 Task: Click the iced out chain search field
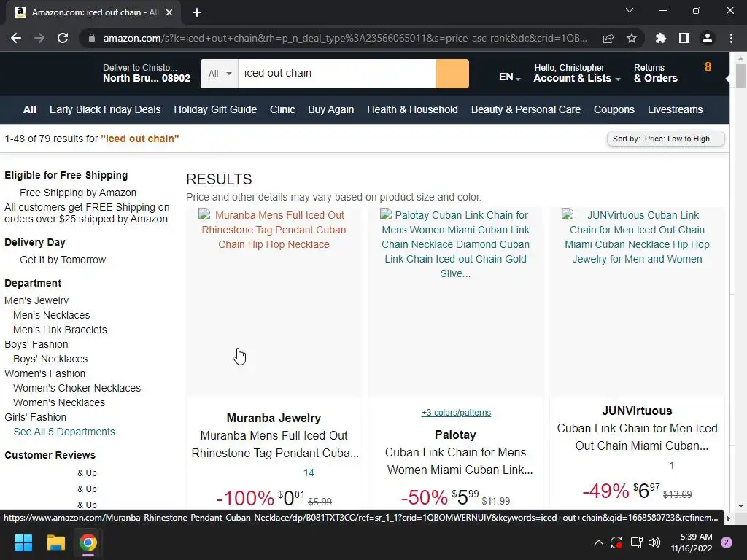337,74
